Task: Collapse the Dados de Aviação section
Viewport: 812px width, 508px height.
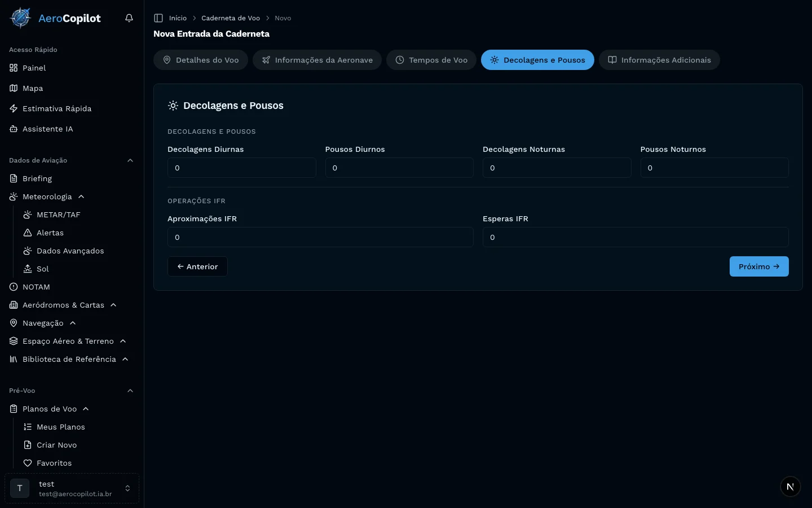Action: [130, 160]
